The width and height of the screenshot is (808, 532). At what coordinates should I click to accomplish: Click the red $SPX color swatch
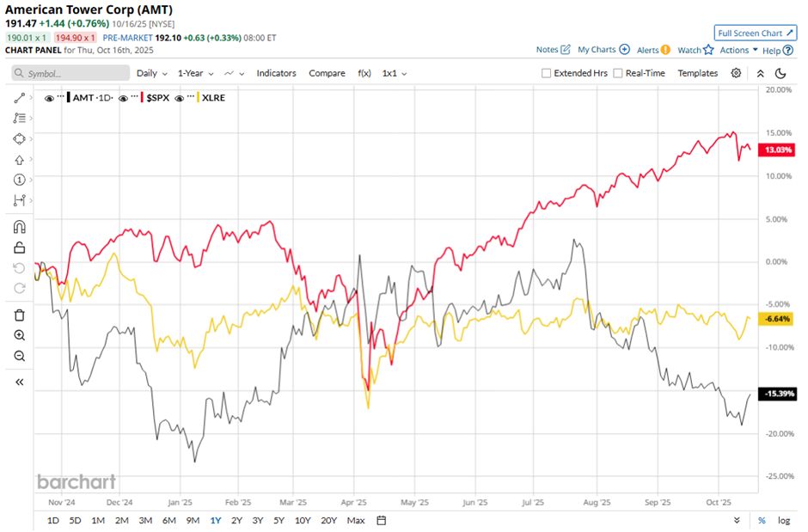[x=142, y=97]
